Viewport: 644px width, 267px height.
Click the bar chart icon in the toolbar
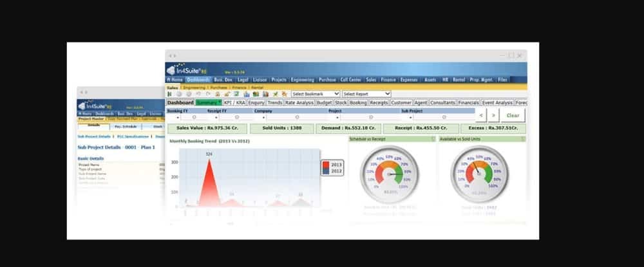pyautogui.click(x=247, y=94)
